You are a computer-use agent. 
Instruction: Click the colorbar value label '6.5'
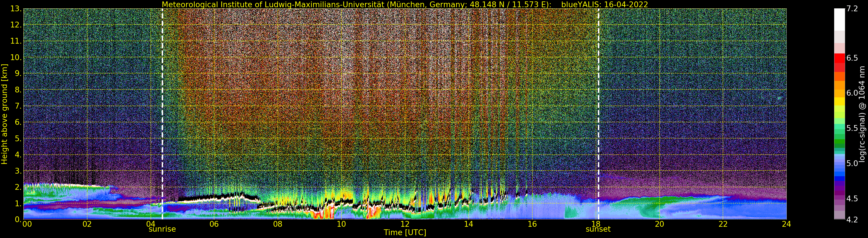tap(852, 58)
